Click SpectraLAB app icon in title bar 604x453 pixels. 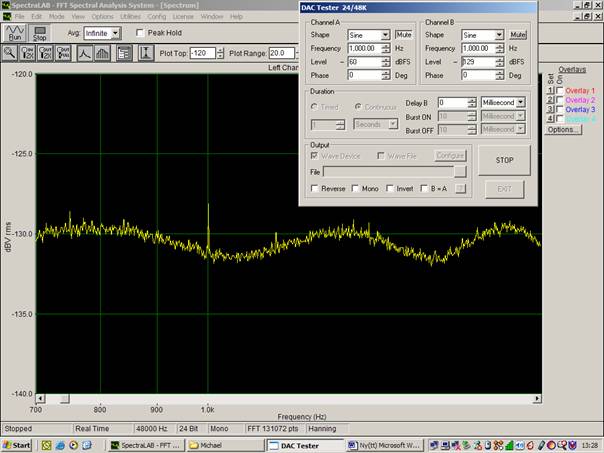coord(6,5)
